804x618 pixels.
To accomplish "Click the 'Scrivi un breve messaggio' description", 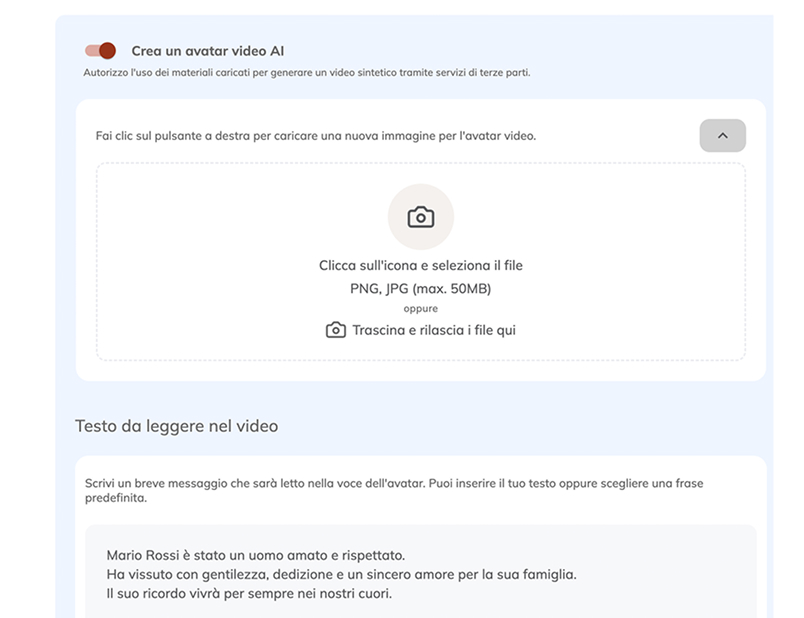I will 394,484.
